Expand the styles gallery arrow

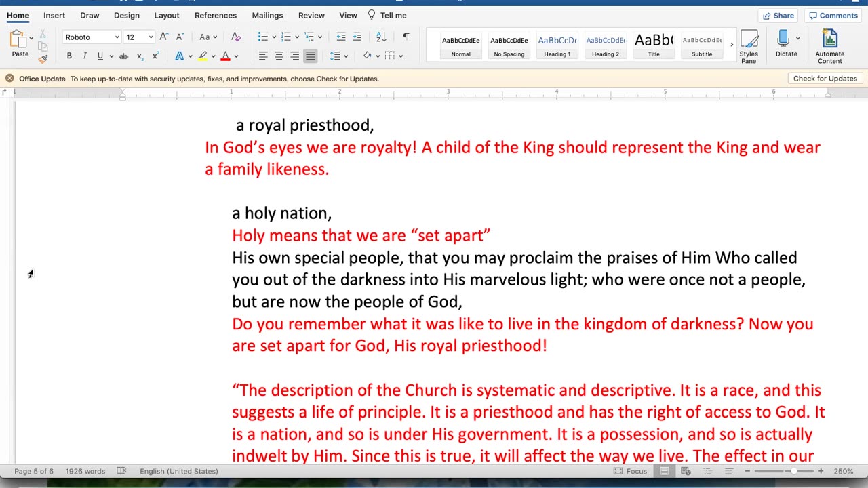tap(732, 45)
